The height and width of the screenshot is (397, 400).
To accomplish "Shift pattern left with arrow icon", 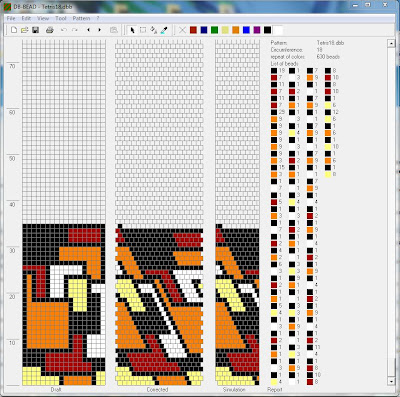I will tap(88, 30).
